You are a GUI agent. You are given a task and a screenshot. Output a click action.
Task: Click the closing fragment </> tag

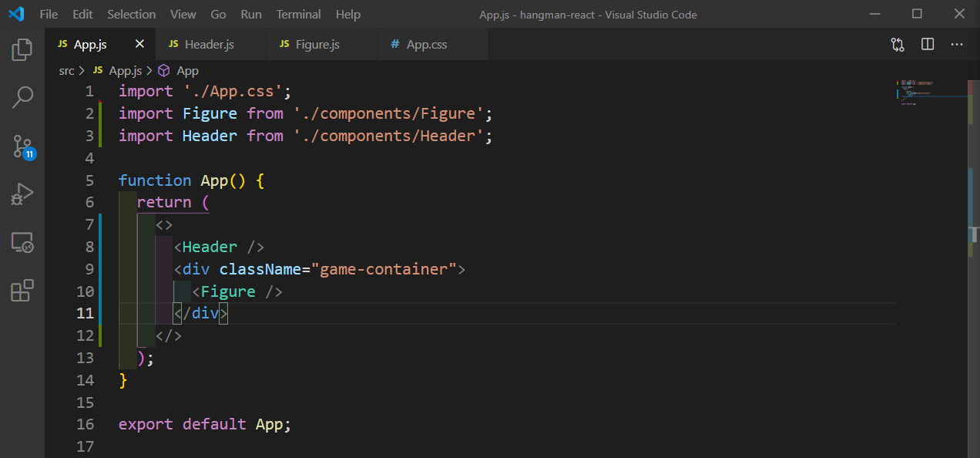[x=169, y=336]
